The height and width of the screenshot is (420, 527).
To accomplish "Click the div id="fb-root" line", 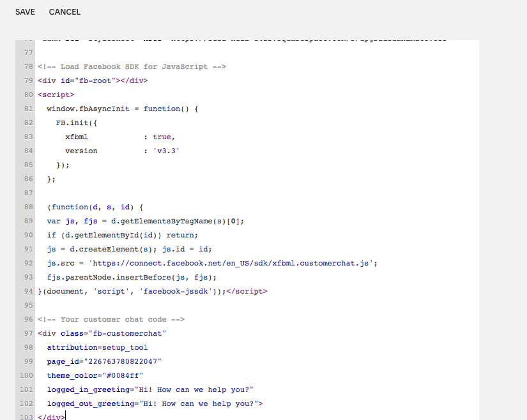I will point(93,81).
